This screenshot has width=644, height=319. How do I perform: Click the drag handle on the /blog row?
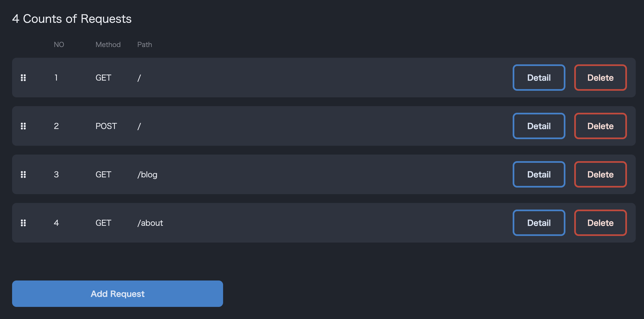[x=23, y=175]
